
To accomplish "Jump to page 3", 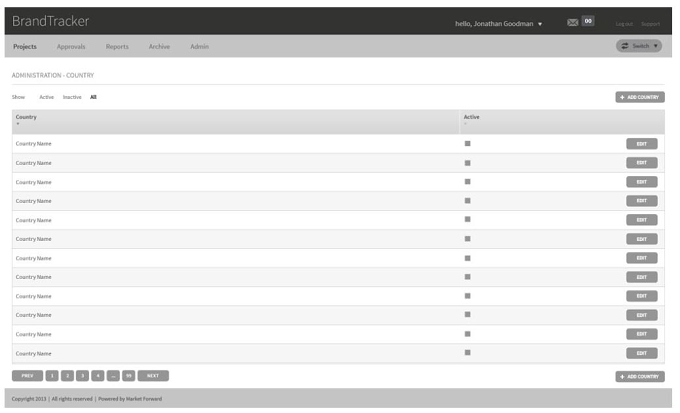I will tap(82, 376).
